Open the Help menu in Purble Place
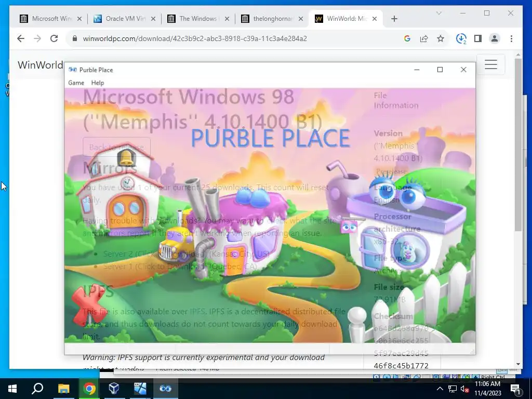Viewport: 532px width, 399px height. [x=97, y=83]
